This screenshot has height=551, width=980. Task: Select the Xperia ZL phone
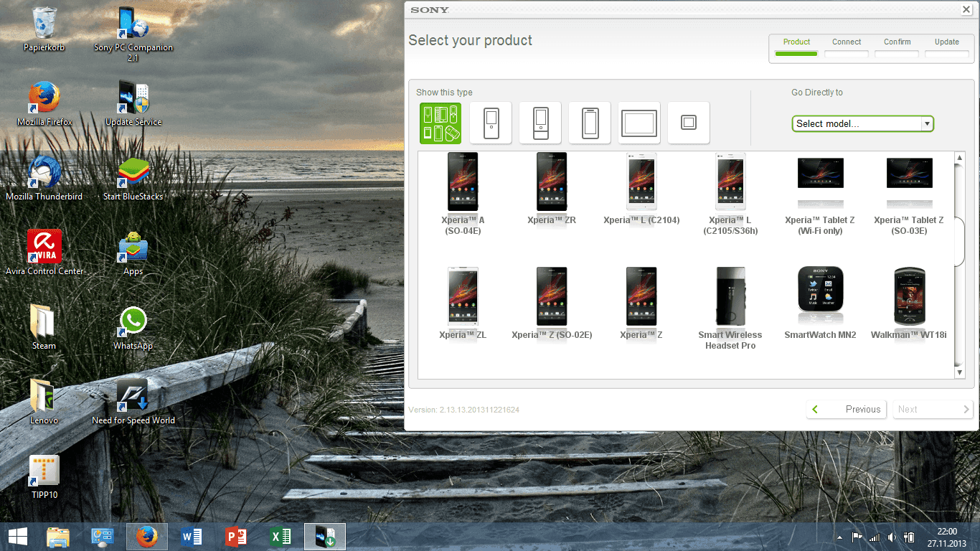point(463,303)
